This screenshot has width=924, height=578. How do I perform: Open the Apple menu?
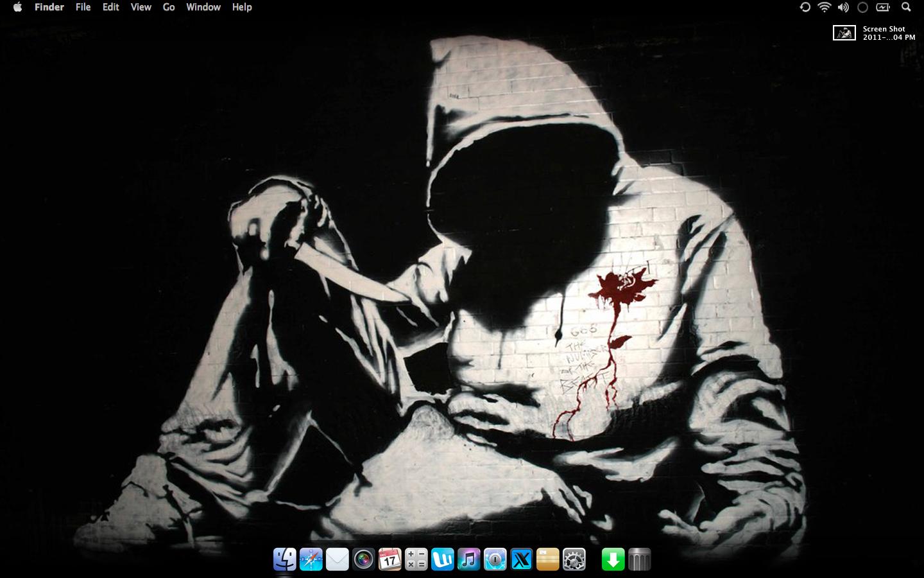click(17, 7)
